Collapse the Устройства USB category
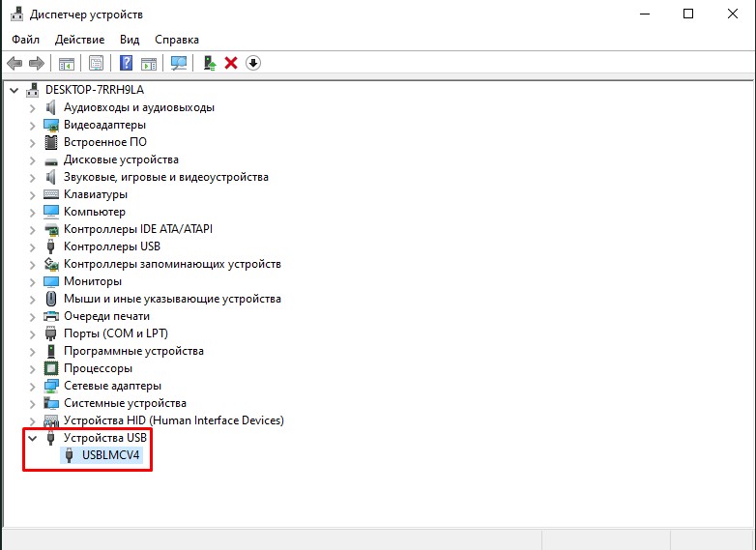The image size is (756, 550). point(33,438)
